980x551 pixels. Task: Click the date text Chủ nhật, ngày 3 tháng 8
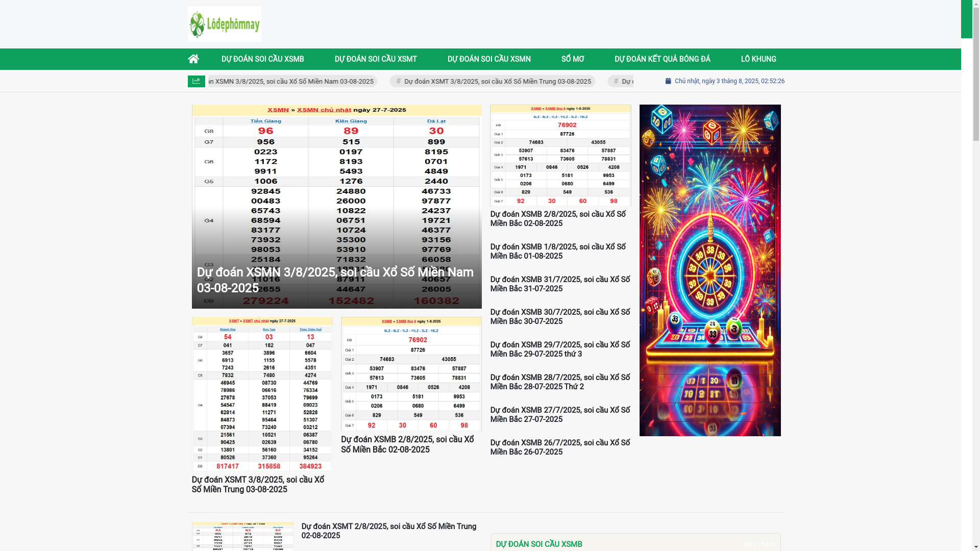[729, 81]
